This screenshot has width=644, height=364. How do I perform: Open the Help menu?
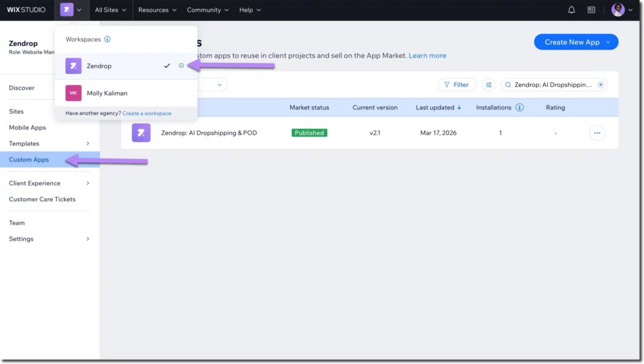click(x=250, y=10)
